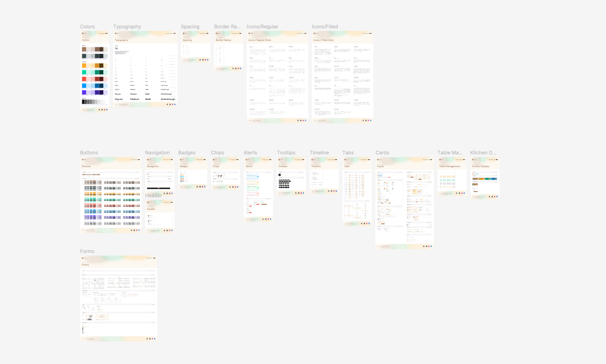The width and height of the screenshot is (606, 364).
Task: Click the Chips frame artboard
Action: [x=225, y=173]
